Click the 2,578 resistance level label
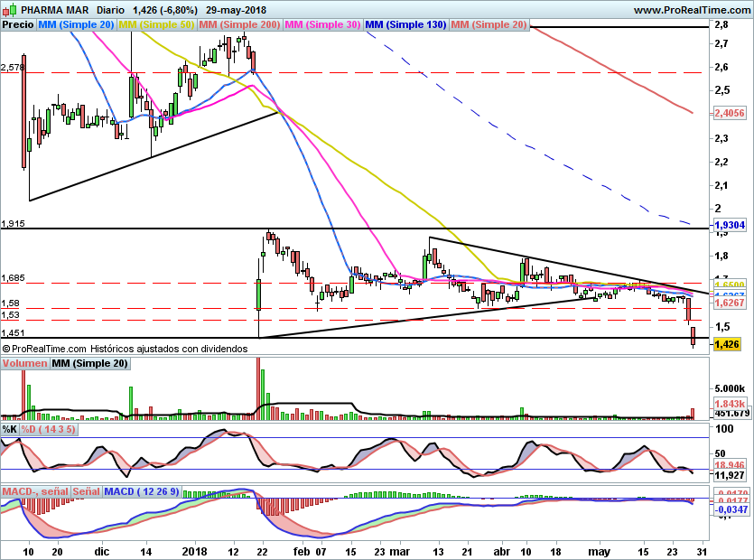This screenshot has height=560, width=754. click(12, 68)
